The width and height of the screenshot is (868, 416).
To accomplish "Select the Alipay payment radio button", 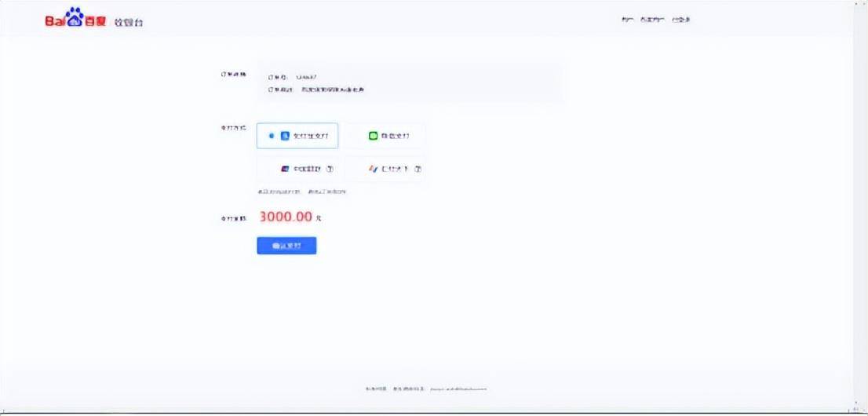I will [x=272, y=136].
